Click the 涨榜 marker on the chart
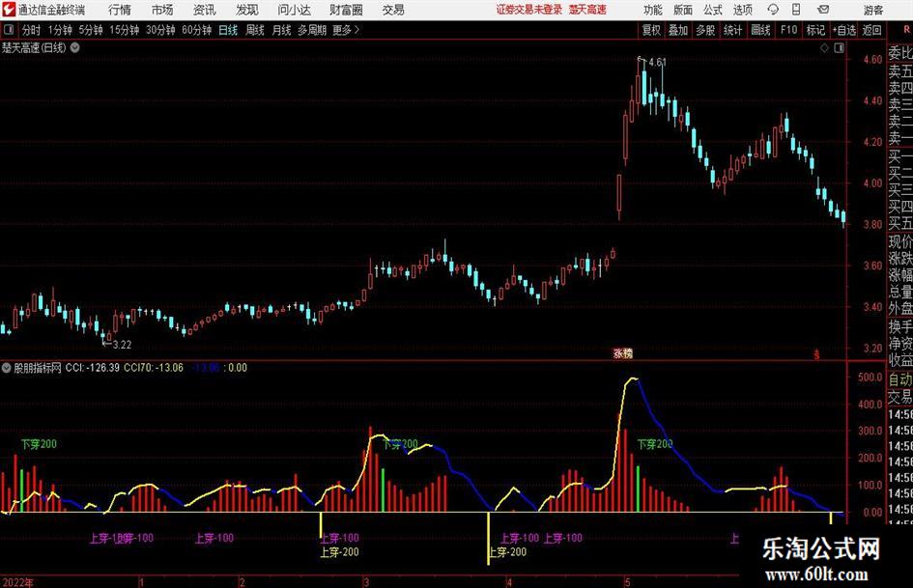 point(622,352)
